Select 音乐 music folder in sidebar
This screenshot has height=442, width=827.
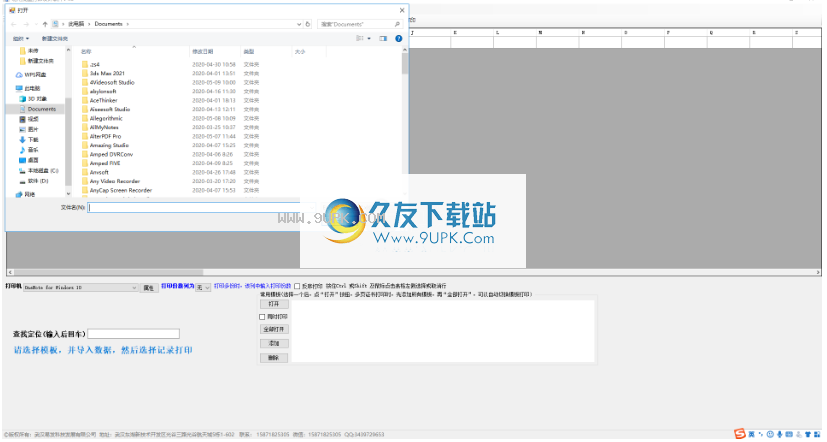(x=28, y=150)
